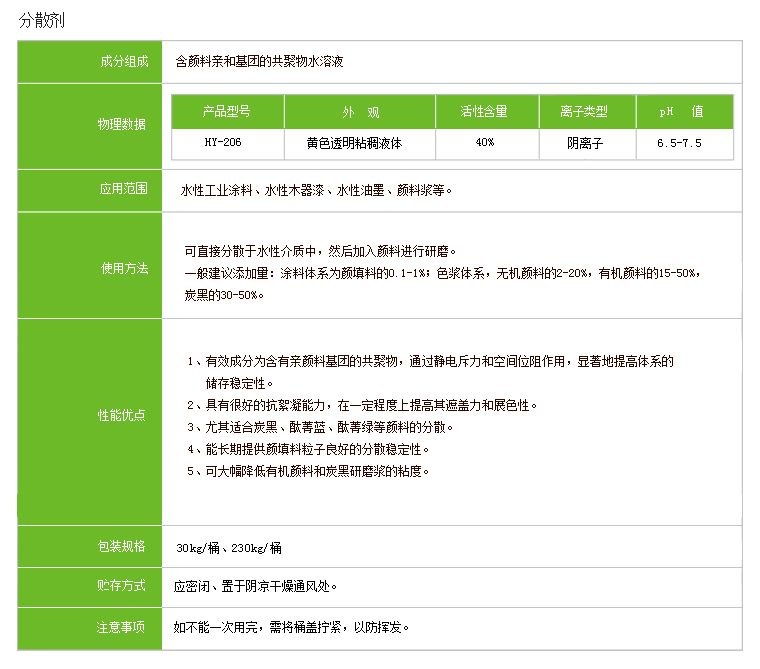Click advantage 4 about 分散稳定性
This screenshot has height=669, width=760.
[308, 449]
